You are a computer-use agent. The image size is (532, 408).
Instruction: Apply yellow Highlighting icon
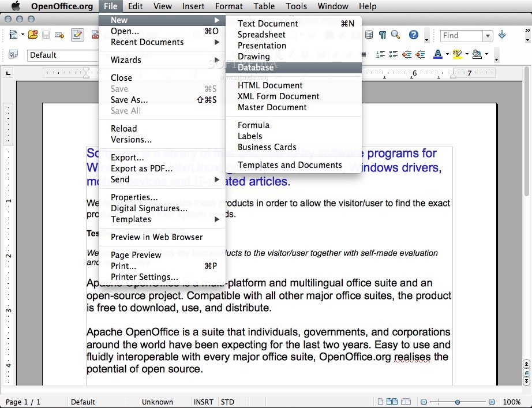(x=458, y=54)
